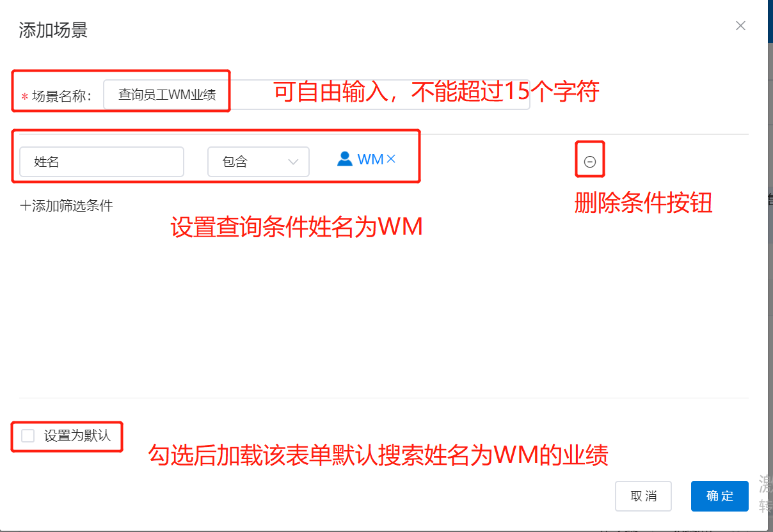Close the 添加场景 dialog with the X

click(x=740, y=26)
